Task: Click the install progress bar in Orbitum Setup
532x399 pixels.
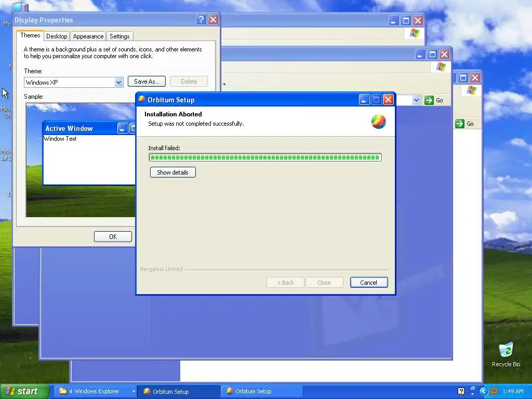Action: [265, 157]
